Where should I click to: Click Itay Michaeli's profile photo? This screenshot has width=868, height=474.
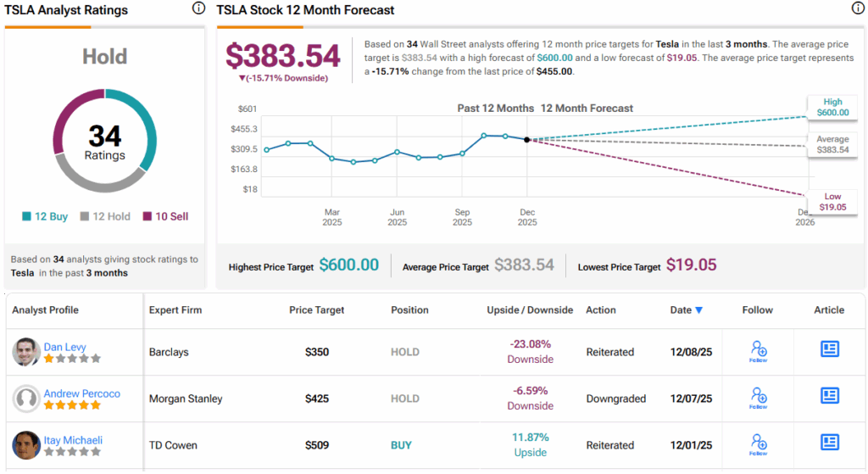[x=26, y=445]
